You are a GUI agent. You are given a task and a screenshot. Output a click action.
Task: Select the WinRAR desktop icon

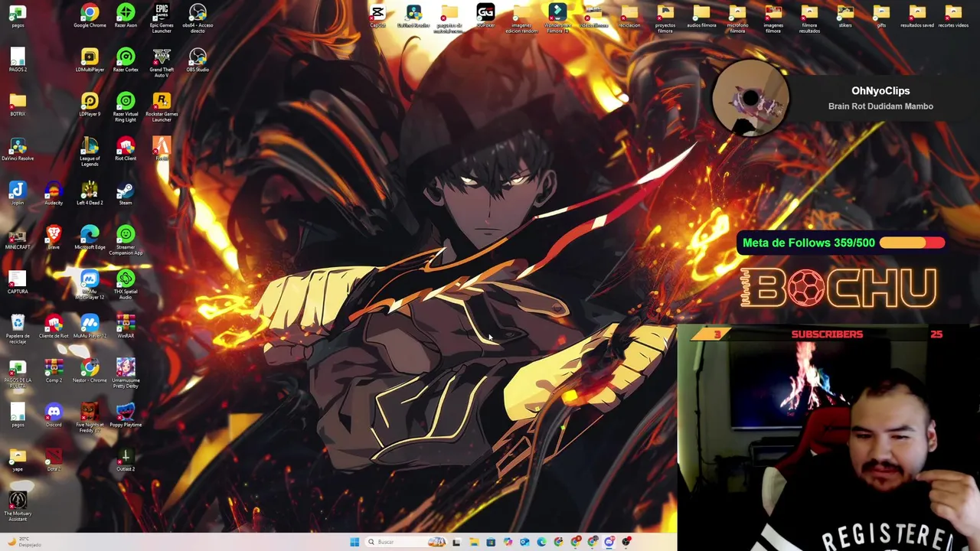(126, 327)
